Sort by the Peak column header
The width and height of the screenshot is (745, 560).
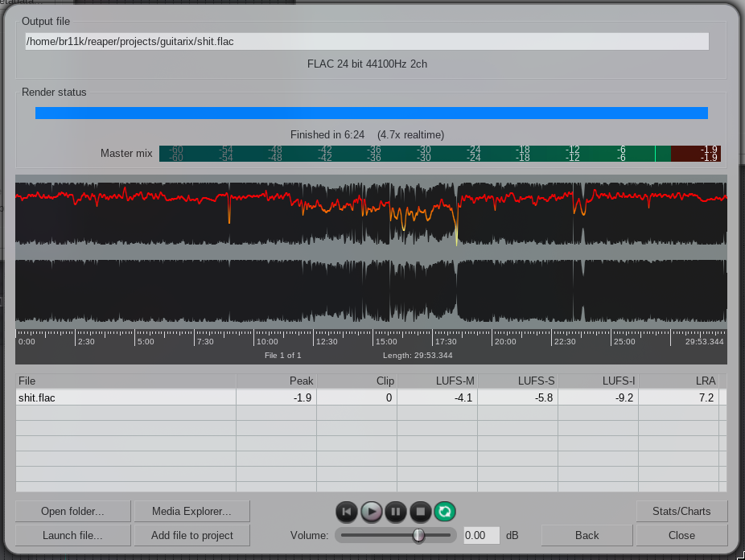276,381
